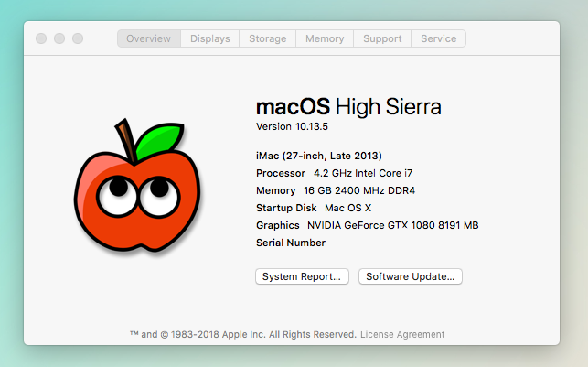The height and width of the screenshot is (367, 588).
Task: Close the About This Mac window
Action: pos(41,38)
